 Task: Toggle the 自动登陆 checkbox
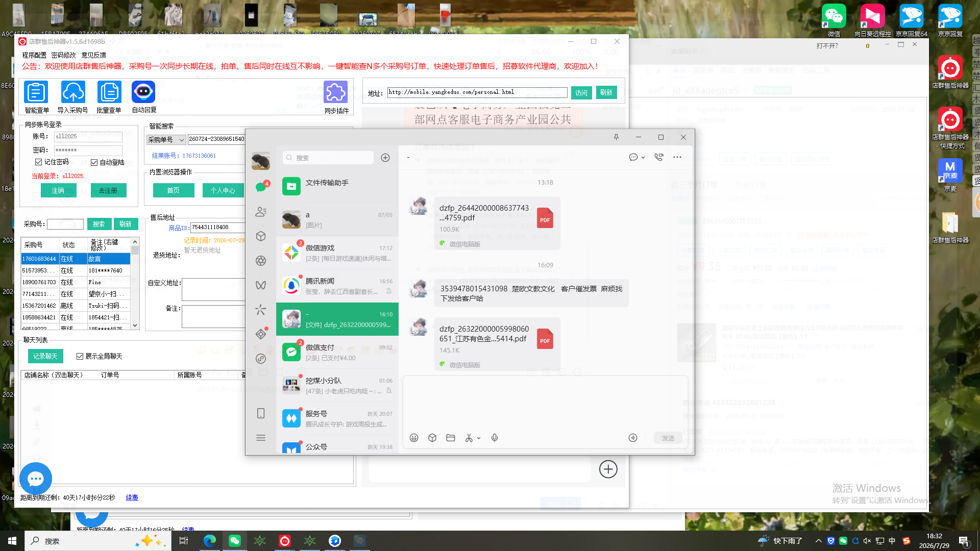coord(94,162)
